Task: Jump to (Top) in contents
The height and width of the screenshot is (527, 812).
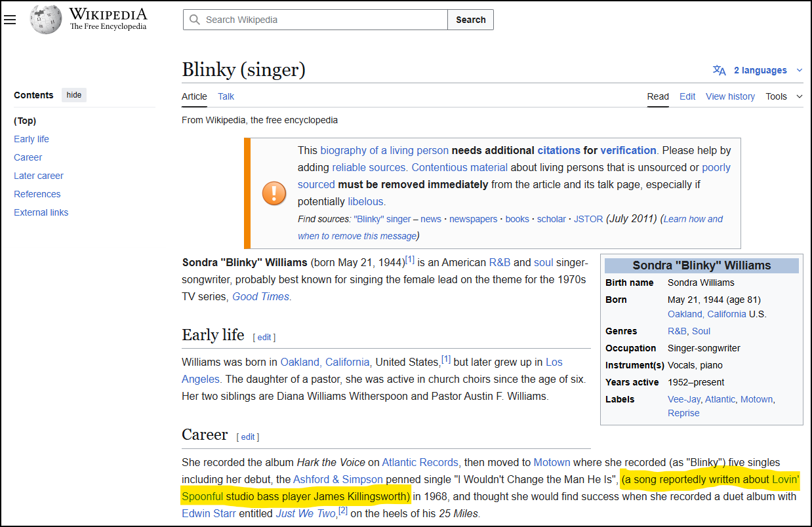Action: [x=25, y=121]
